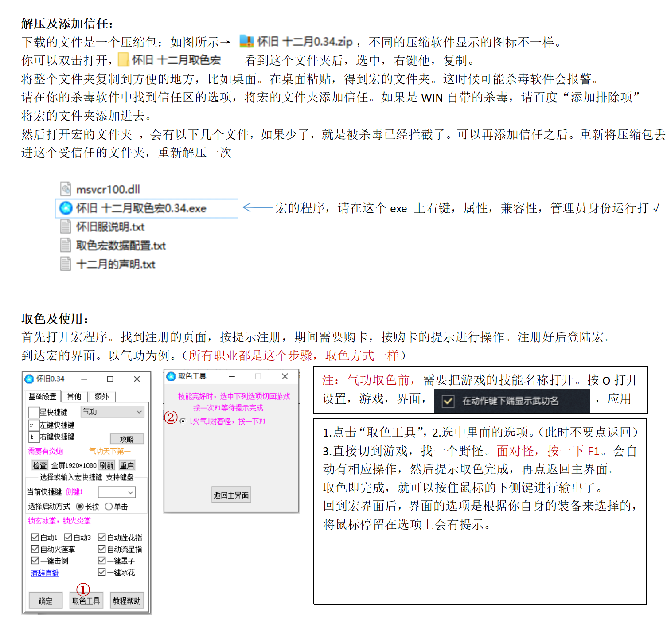Toggle the 自动流星指 checkbox
Image resolution: width=667 pixels, height=644 pixels.
point(102,549)
